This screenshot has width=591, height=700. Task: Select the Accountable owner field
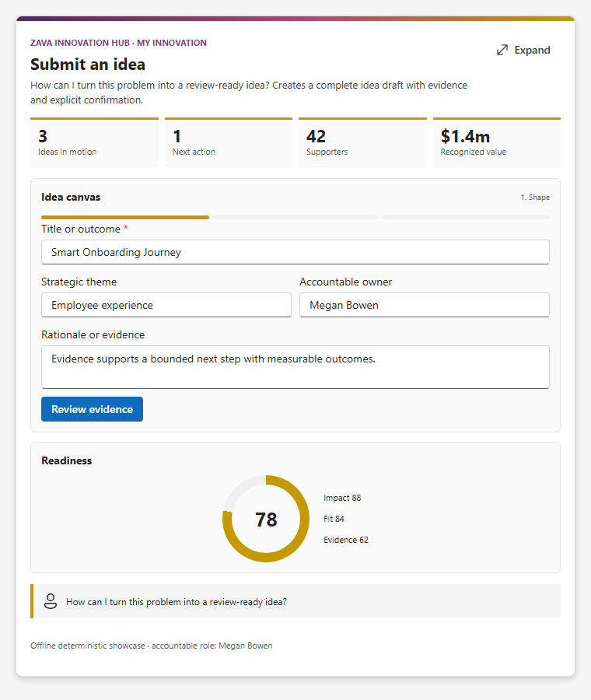424,305
